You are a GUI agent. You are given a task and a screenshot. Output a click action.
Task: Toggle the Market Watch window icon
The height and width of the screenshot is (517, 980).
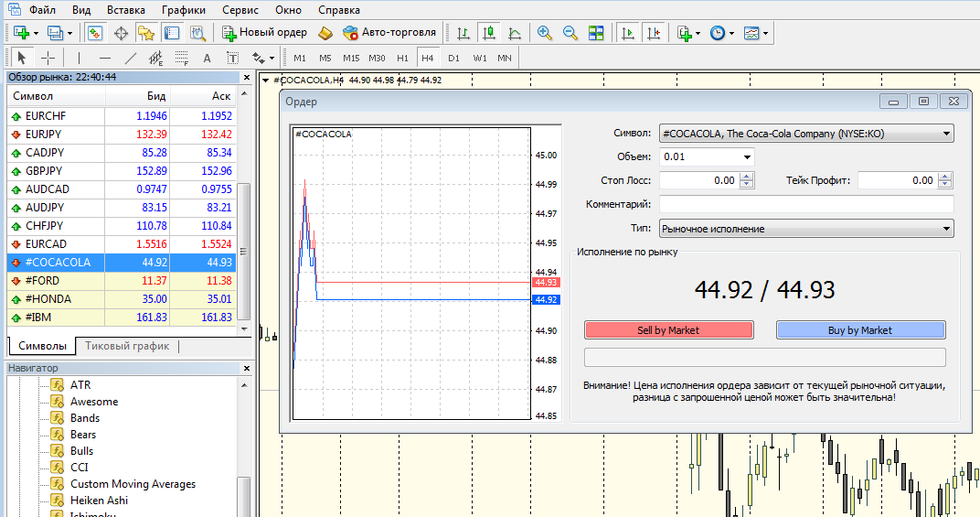coord(94,33)
